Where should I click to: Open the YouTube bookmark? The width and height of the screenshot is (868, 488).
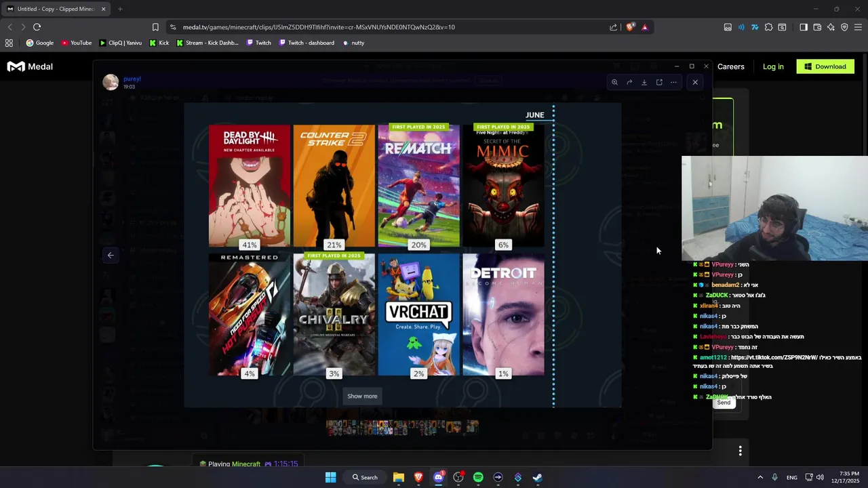tap(77, 43)
